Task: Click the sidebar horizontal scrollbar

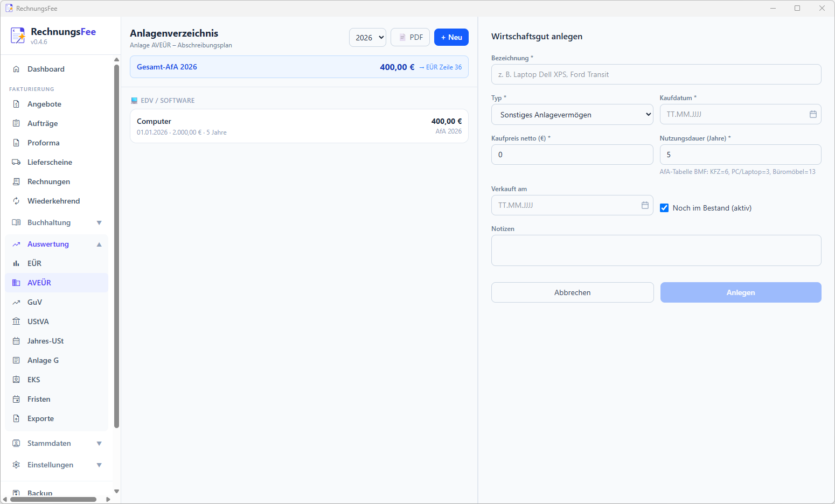Action: tap(53, 499)
